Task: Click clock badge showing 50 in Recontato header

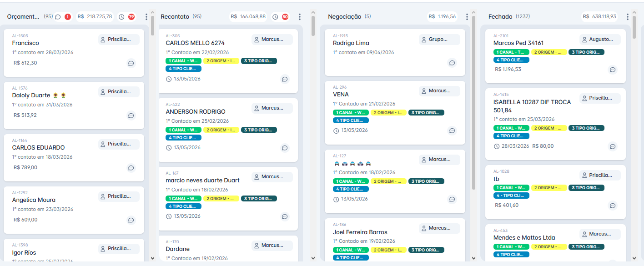Action: click(x=281, y=17)
